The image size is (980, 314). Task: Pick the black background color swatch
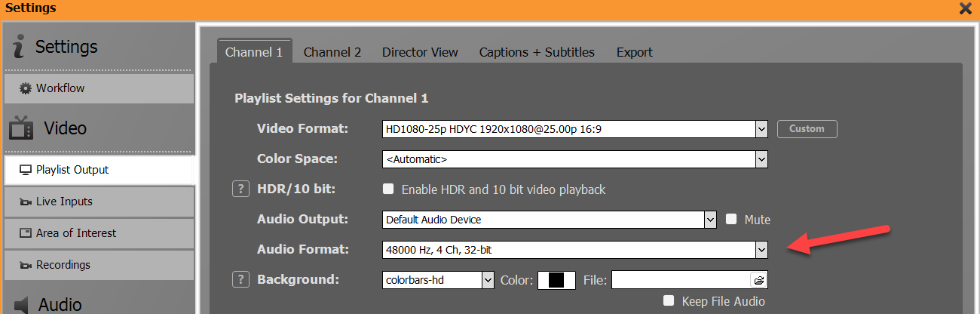pos(556,280)
